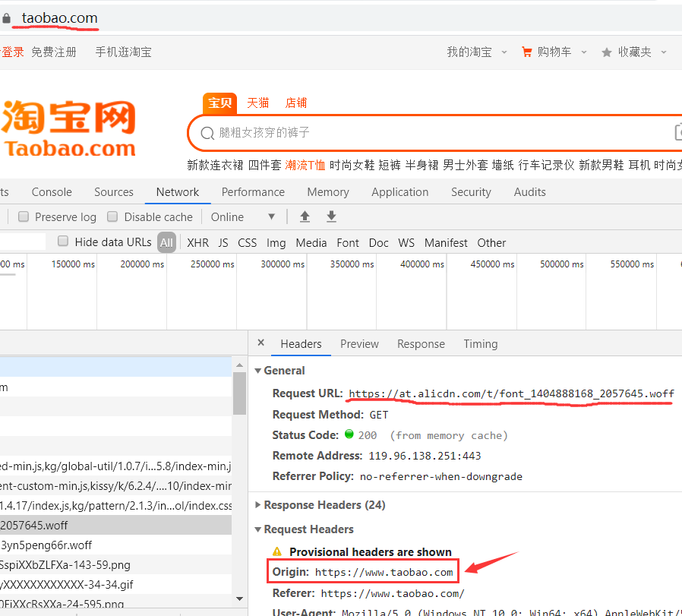Image resolution: width=682 pixels, height=616 pixels.
Task: Filter requests by Doc
Action: pos(379,243)
